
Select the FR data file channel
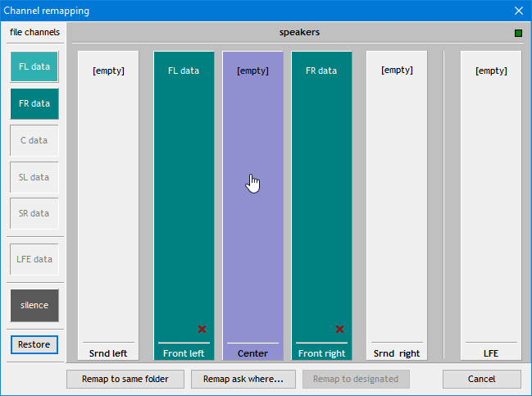pos(34,103)
